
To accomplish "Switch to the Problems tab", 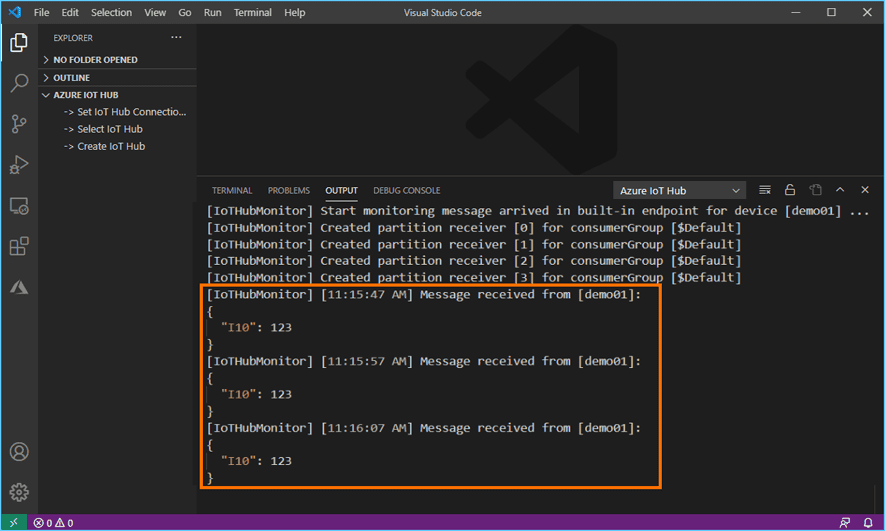I will tap(288, 191).
